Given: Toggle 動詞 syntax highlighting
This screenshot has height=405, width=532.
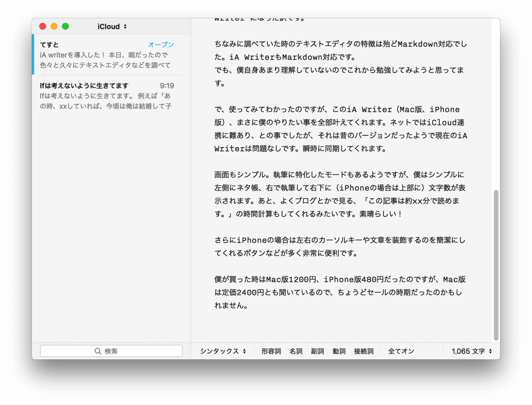Looking at the screenshot, I should 339,351.
